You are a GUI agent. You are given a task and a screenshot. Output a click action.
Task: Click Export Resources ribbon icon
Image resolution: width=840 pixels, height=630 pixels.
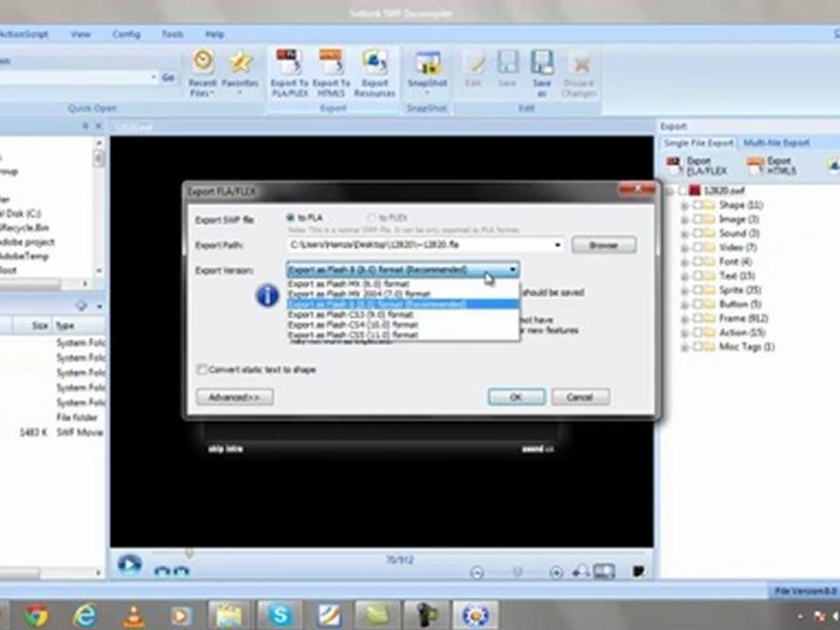click(374, 73)
